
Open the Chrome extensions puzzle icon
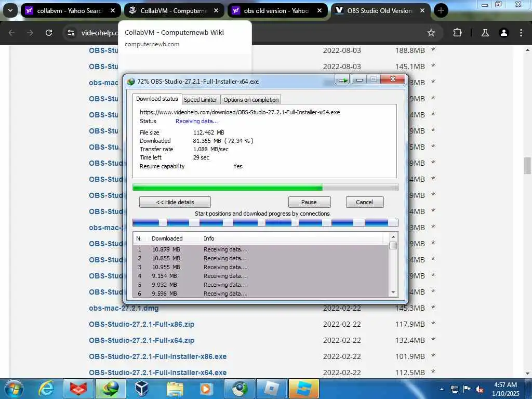[x=457, y=33]
